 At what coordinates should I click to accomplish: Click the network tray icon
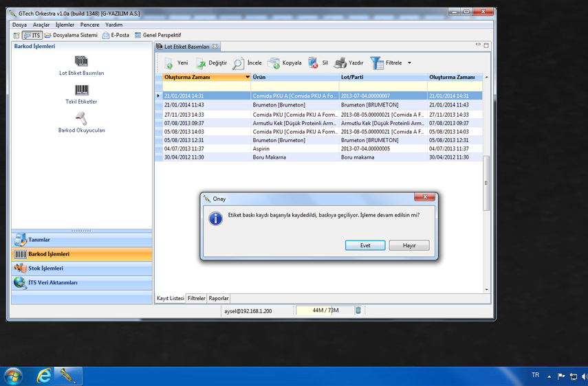pyautogui.click(x=574, y=376)
